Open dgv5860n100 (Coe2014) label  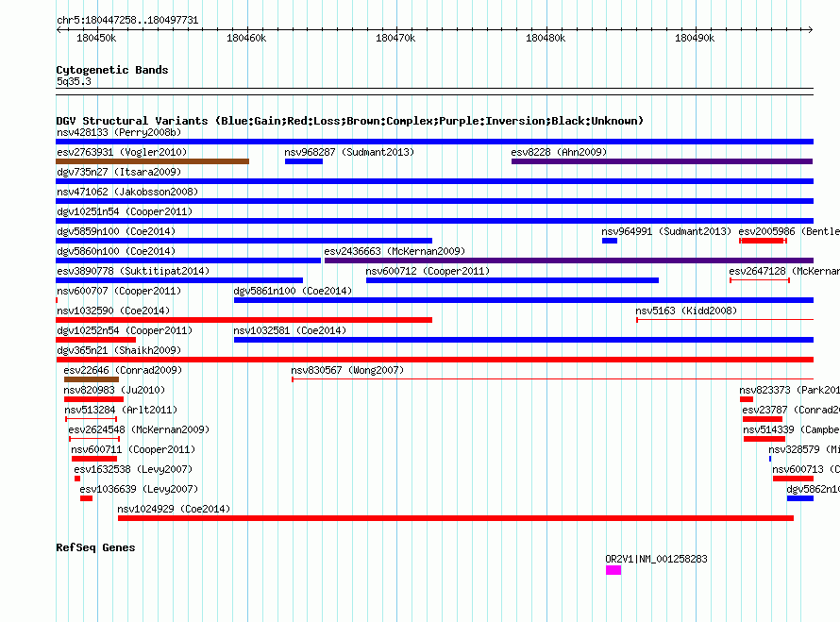click(116, 251)
